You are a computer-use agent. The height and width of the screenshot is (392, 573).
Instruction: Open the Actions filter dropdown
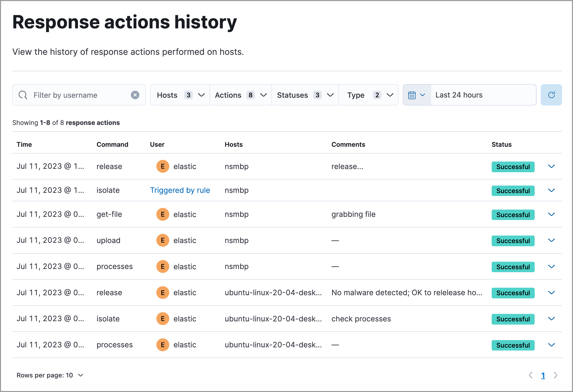point(240,95)
